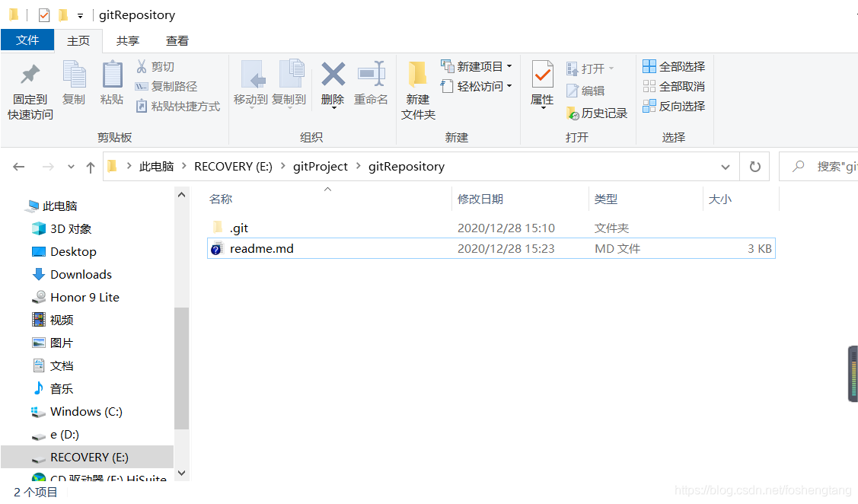The width and height of the screenshot is (858, 504).
Task: Click gitProject in the address breadcrumb
Action: tap(320, 167)
